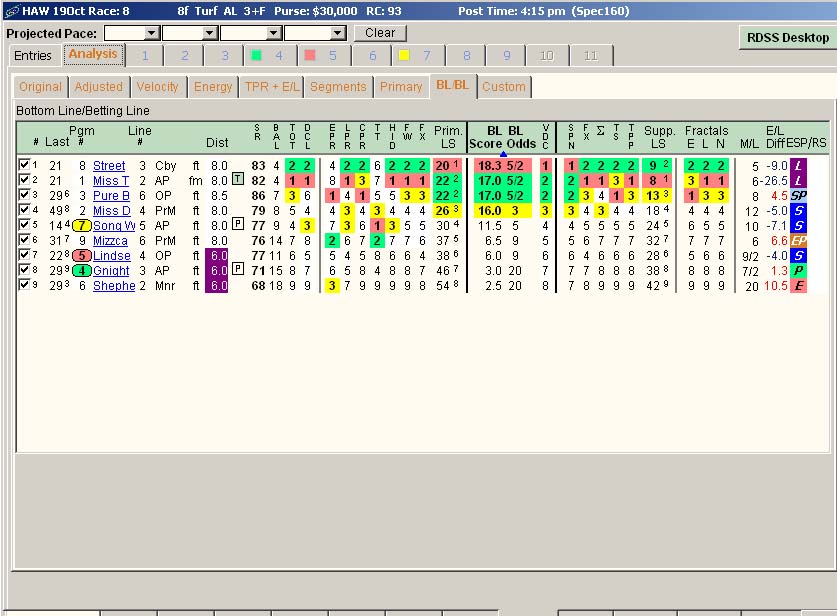Open horse tab 2
This screenshot has width=837, height=616.
(185, 56)
